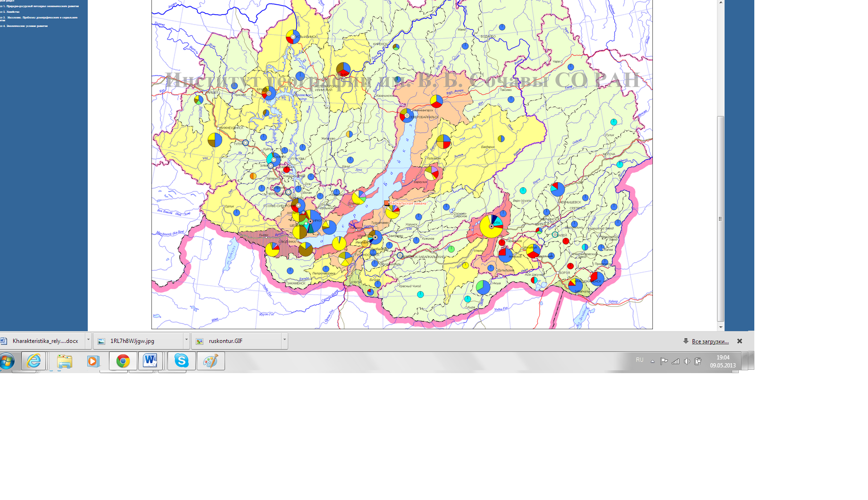
Task: Open the volume speaker tray icon
Action: click(x=687, y=361)
